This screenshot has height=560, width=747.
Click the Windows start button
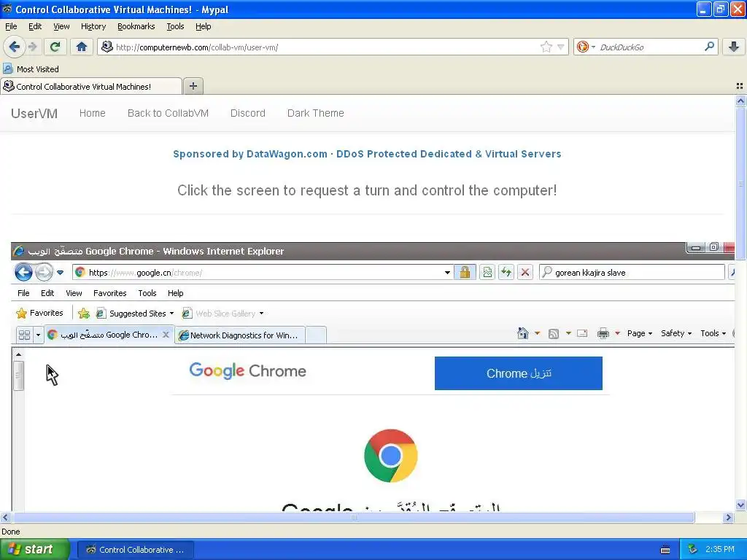34,549
